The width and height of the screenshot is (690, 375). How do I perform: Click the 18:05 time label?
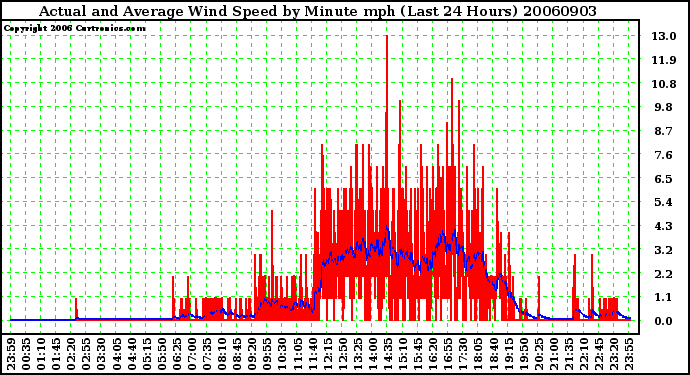coord(478,354)
